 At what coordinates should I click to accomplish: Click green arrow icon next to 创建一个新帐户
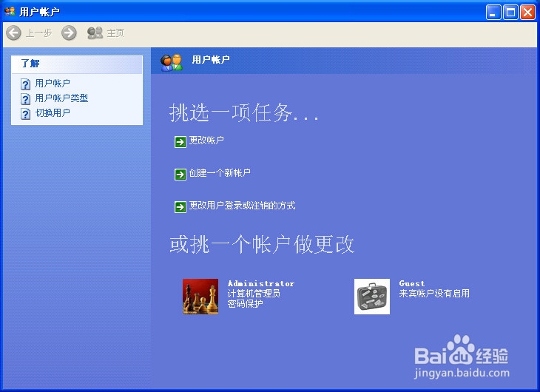tap(180, 175)
